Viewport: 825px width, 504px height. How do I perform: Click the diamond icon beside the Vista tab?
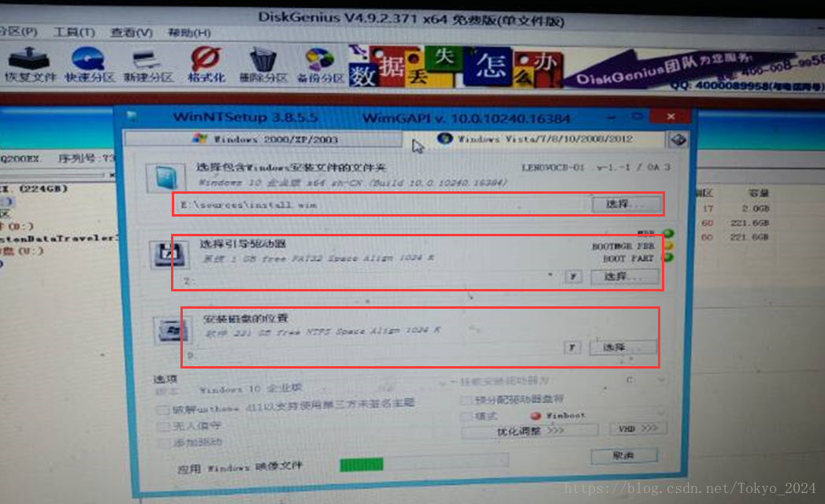coord(678,140)
